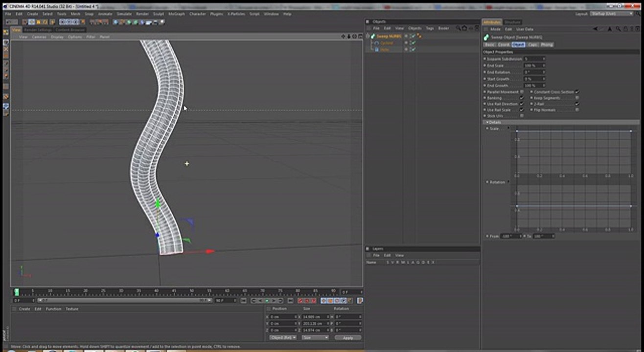Click the red record keyframe button

pyautogui.click(x=301, y=301)
